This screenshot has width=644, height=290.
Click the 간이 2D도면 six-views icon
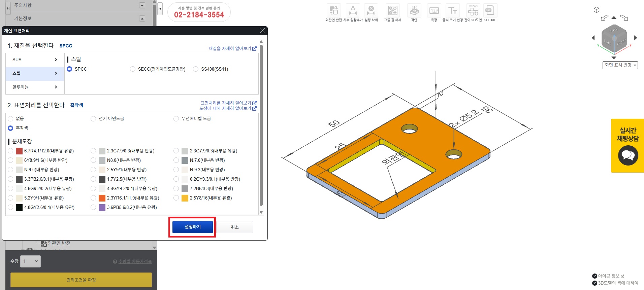coord(473,10)
